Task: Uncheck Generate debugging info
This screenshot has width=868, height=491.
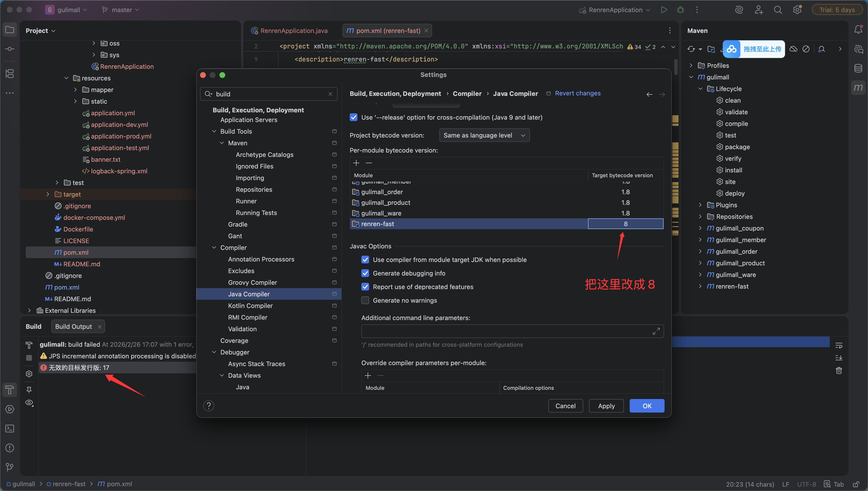Action: click(365, 273)
